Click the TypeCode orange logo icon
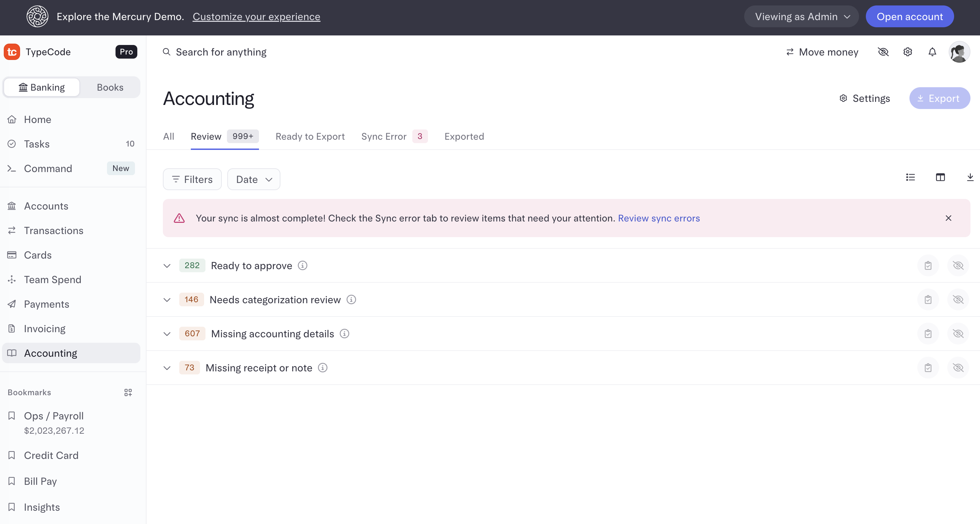980x524 pixels. point(12,52)
